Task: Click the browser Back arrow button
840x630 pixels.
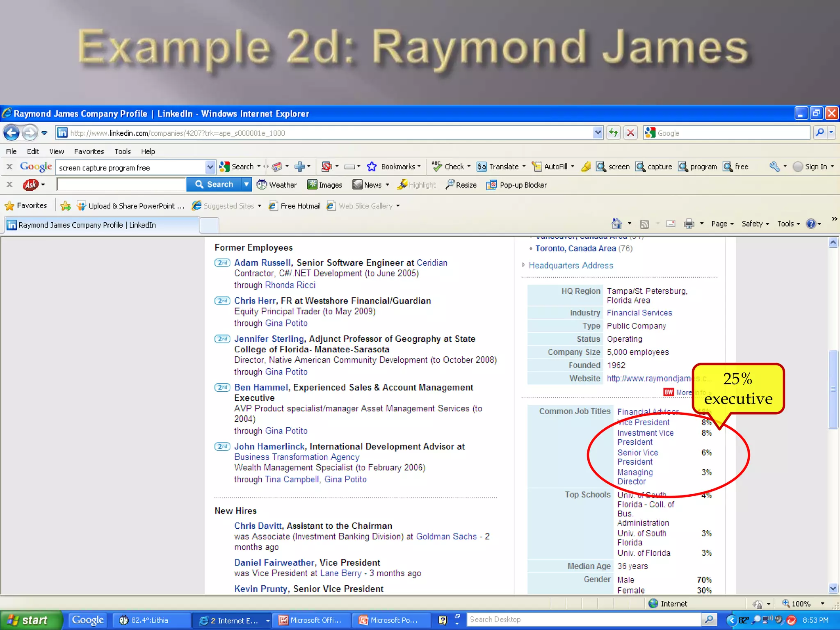Action: (x=11, y=133)
